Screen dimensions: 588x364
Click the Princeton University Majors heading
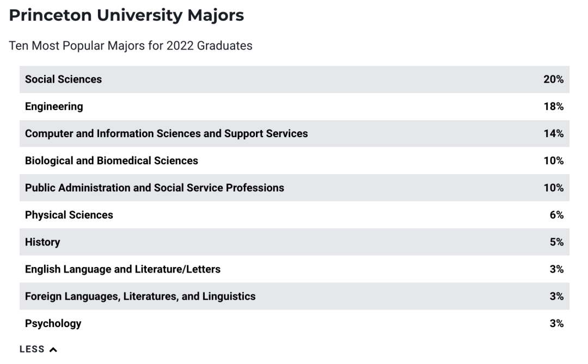[x=126, y=15]
